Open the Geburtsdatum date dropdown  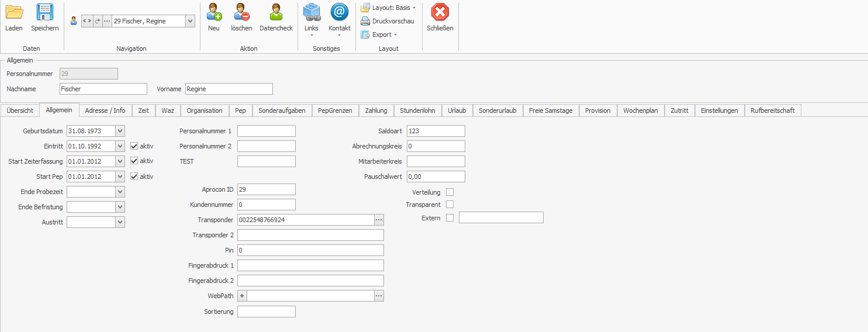pyautogui.click(x=120, y=131)
